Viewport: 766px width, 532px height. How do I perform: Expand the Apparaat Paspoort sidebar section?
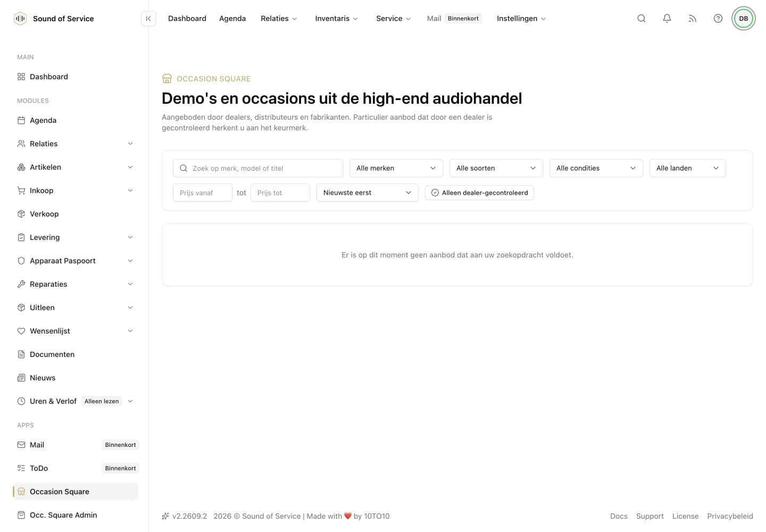coord(74,261)
